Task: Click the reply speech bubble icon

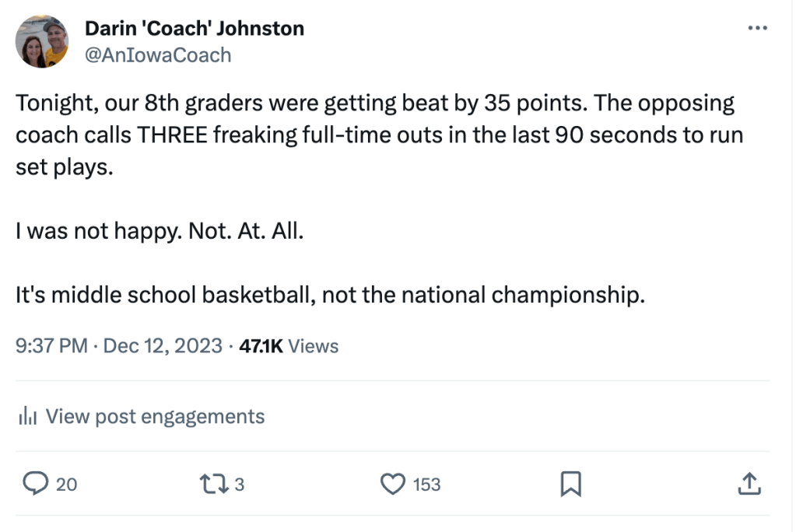Action: [33, 484]
